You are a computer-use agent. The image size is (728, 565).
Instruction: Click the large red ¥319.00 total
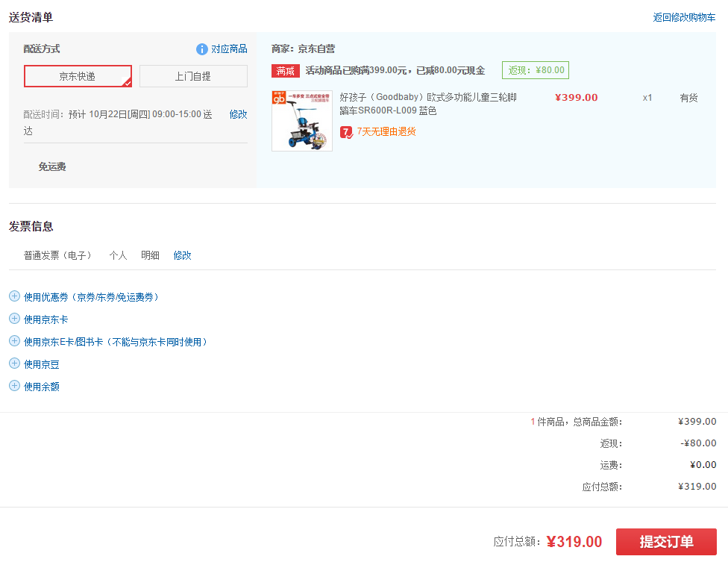point(574,542)
